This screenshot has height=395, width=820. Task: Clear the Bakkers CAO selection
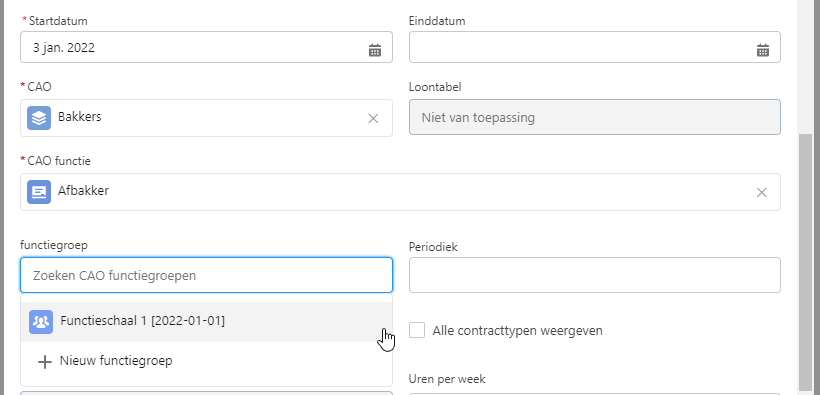coord(373,119)
